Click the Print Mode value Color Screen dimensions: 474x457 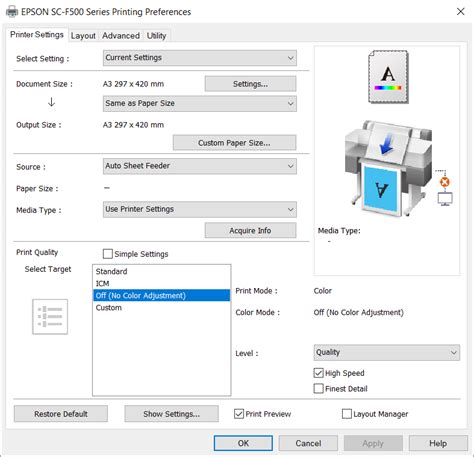(x=323, y=291)
